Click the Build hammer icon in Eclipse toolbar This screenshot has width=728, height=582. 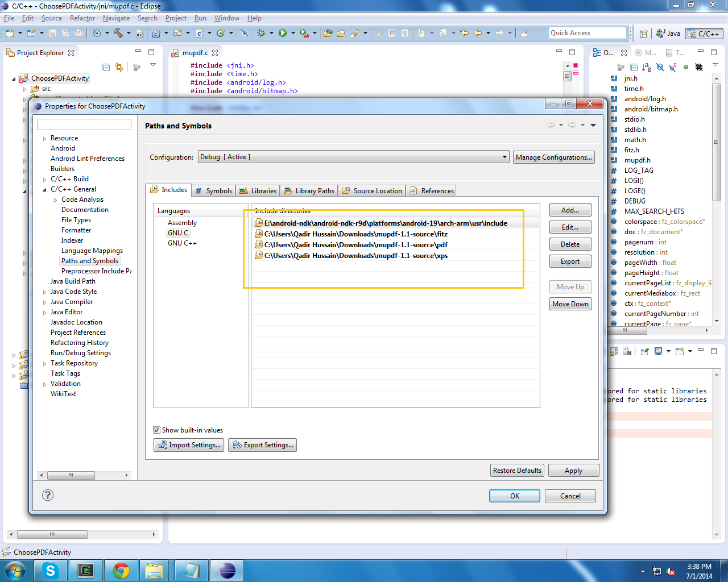coord(118,33)
